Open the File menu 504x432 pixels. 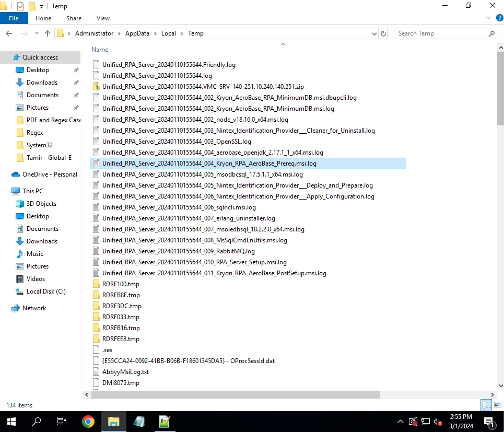(x=14, y=18)
